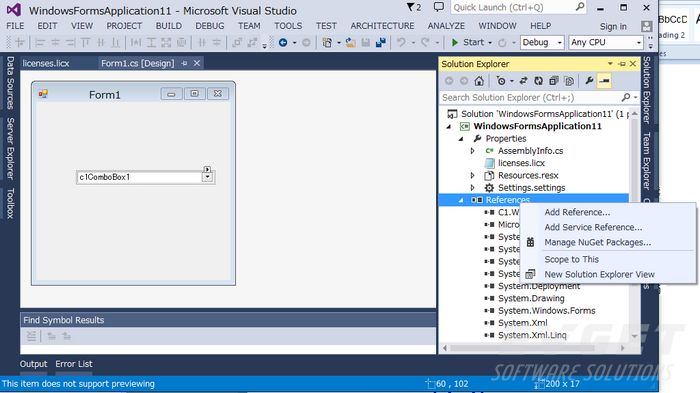Select the System.Windows.Forms reference

pyautogui.click(x=546, y=310)
